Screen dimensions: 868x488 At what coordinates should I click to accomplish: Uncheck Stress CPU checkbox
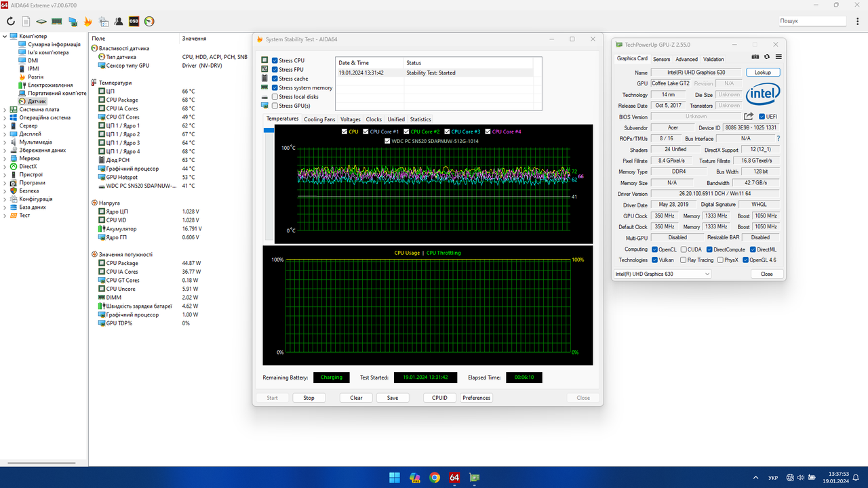tap(275, 60)
